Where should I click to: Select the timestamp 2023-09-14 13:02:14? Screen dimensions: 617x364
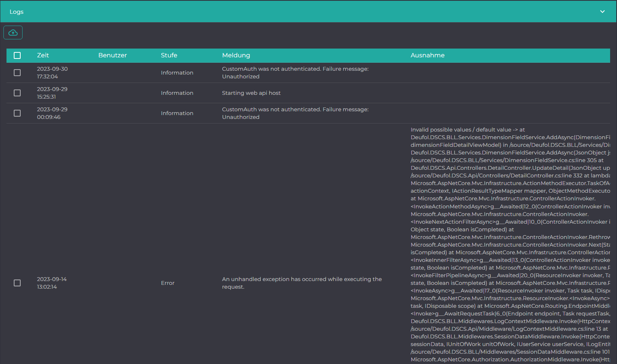coord(52,283)
